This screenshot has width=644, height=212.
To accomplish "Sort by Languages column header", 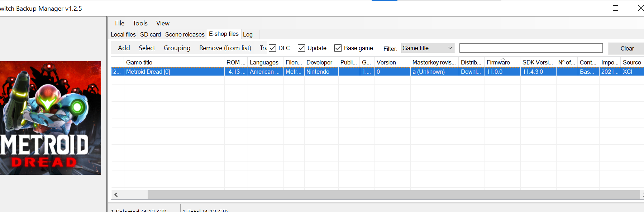I will pos(266,62).
